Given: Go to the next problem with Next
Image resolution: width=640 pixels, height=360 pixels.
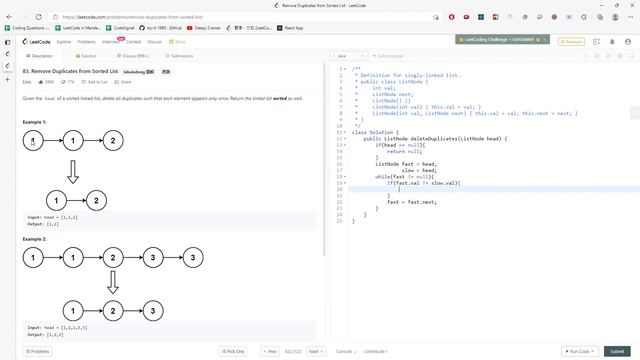Looking at the screenshot, I should click(x=316, y=351).
